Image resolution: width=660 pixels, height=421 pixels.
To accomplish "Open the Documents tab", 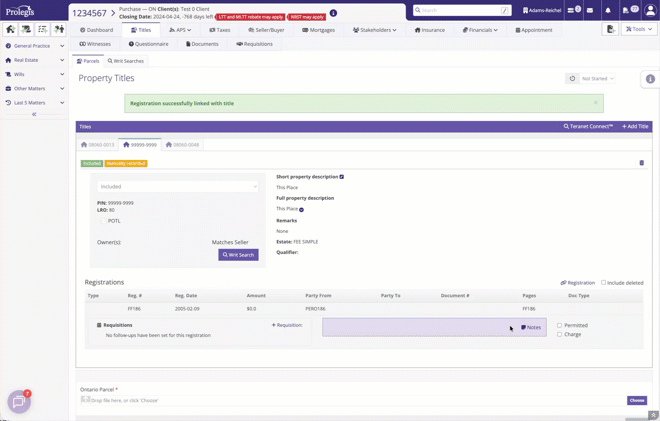I will click(202, 44).
